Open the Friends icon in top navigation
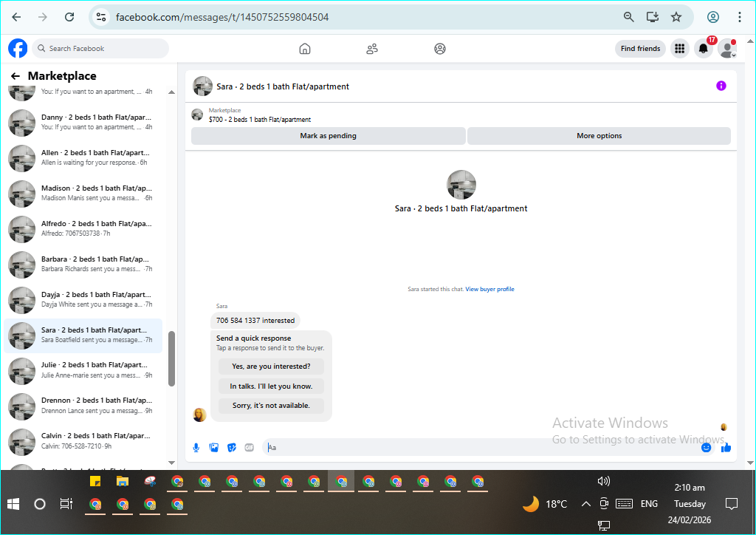Screen dimensions: 756x535 [x=372, y=49]
